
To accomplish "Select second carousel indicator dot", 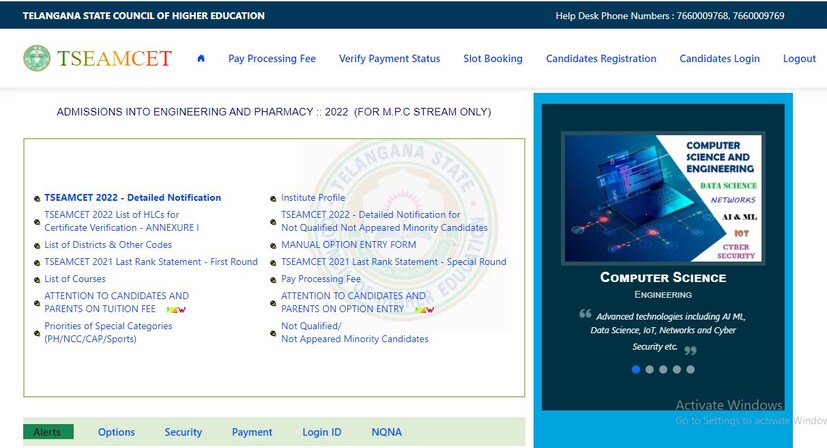I will coord(649,369).
